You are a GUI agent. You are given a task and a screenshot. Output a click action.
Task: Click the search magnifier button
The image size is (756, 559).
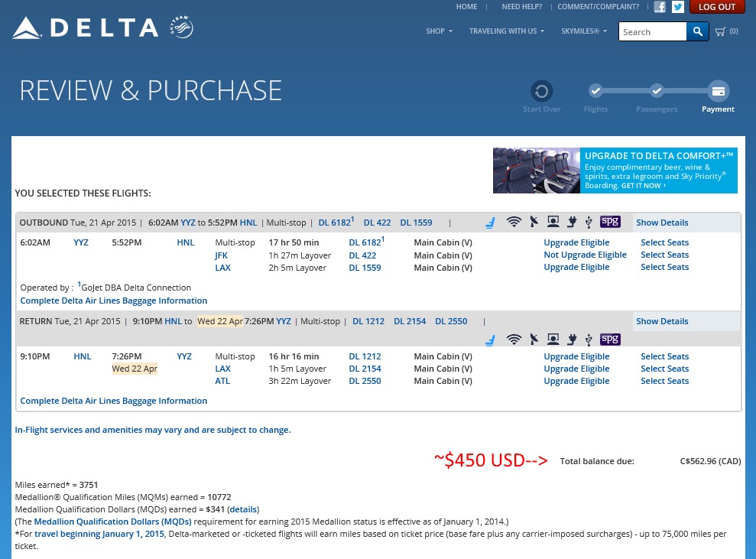[x=697, y=31]
